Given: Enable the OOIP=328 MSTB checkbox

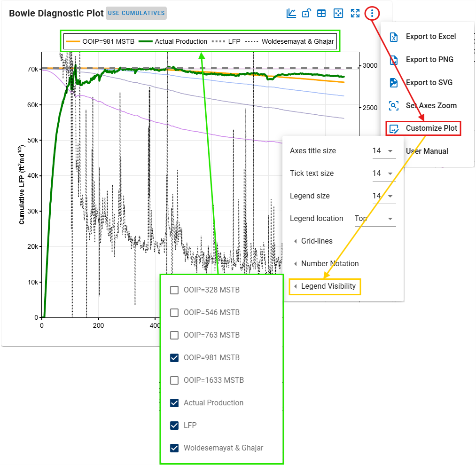Looking at the screenshot, I should click(174, 290).
